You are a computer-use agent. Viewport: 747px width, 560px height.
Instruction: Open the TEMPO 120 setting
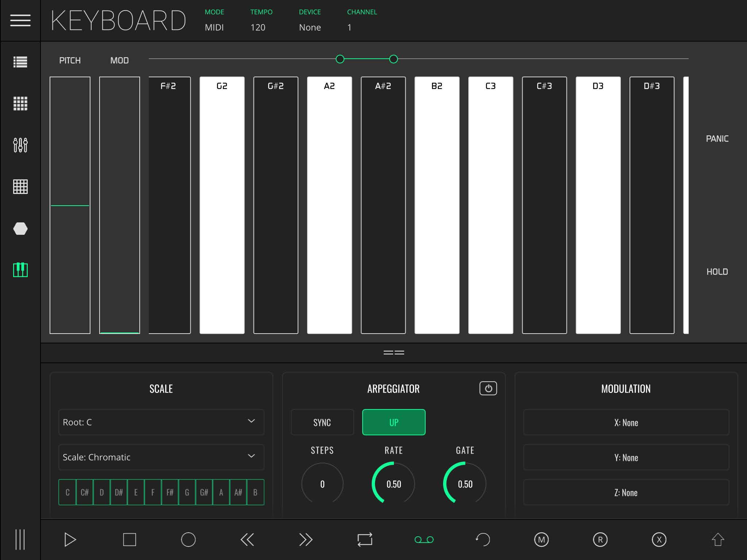tap(261, 20)
